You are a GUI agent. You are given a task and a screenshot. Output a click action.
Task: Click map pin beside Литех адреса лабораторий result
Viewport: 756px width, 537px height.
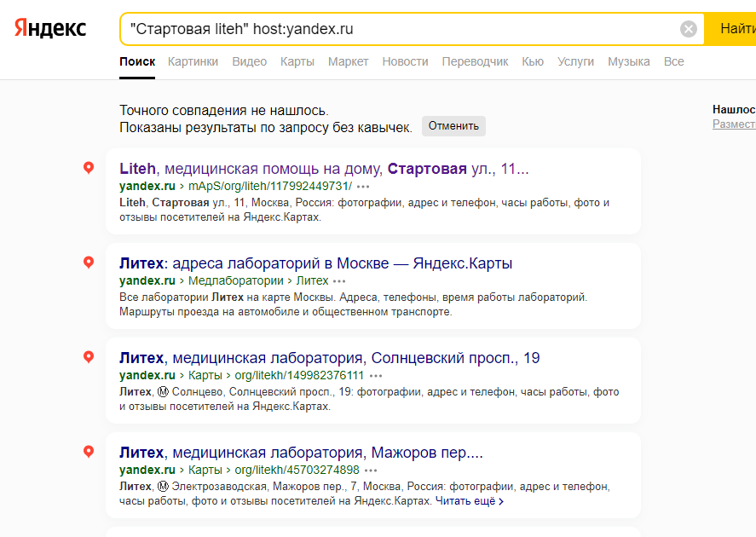pyautogui.click(x=89, y=263)
